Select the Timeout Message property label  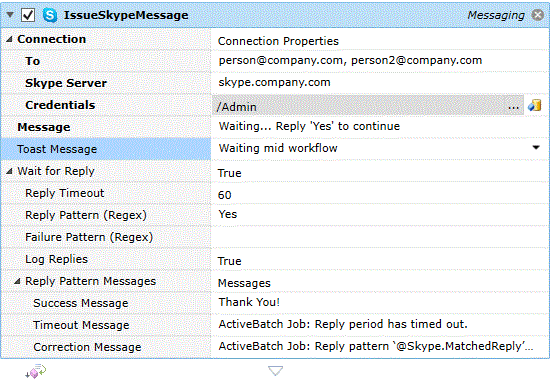pyautogui.click(x=81, y=325)
